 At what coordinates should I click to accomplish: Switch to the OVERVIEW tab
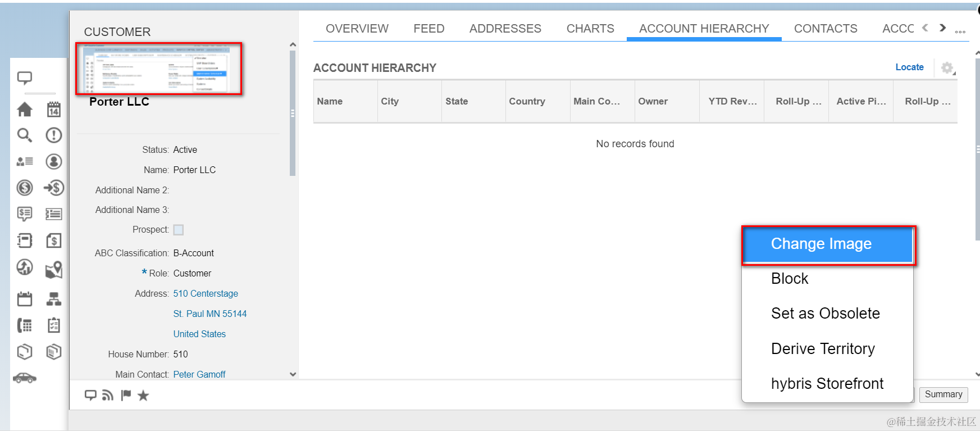pos(357,29)
